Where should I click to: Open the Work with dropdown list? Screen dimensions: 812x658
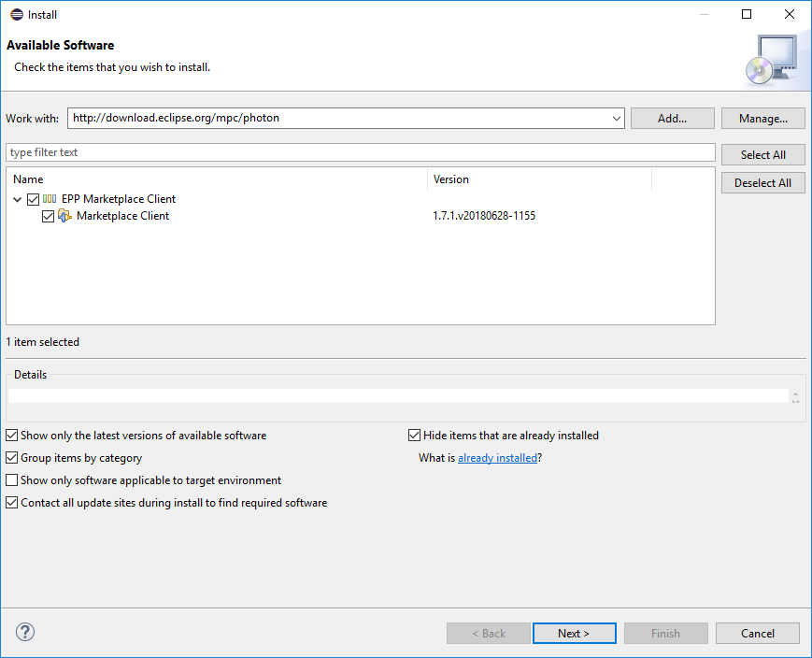click(615, 118)
